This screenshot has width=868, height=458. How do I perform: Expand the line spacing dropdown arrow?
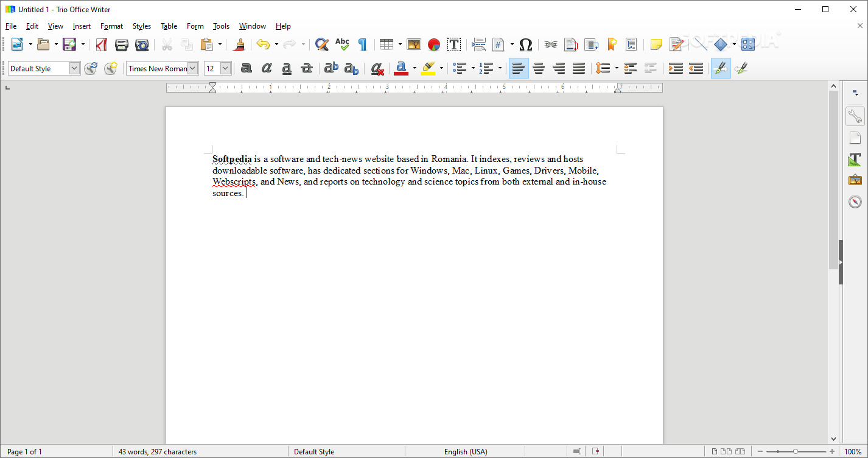(x=616, y=68)
